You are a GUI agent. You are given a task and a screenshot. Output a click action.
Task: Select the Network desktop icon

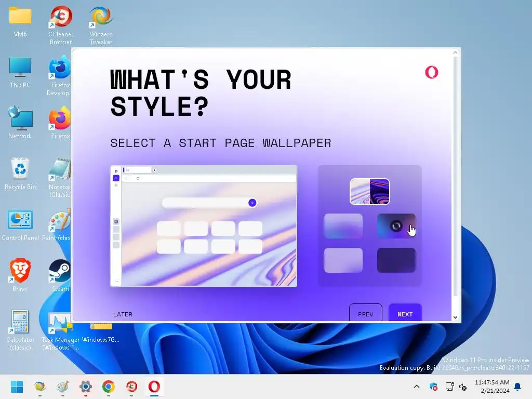pyautogui.click(x=20, y=123)
